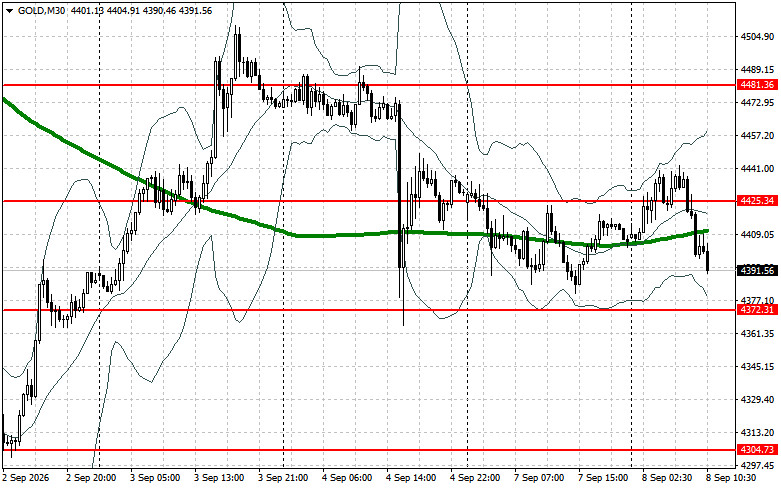781x489 pixels.
Task: Click price scale value 4489.15
Action: pos(757,70)
